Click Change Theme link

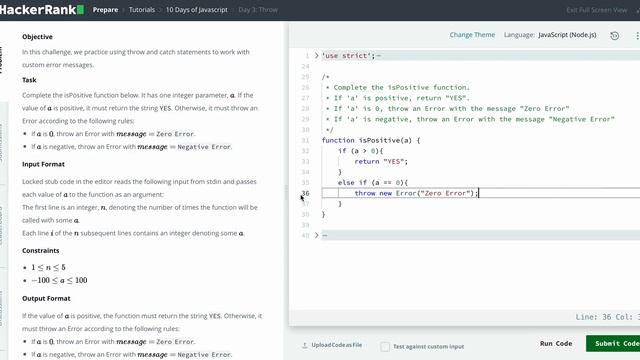[472, 35]
